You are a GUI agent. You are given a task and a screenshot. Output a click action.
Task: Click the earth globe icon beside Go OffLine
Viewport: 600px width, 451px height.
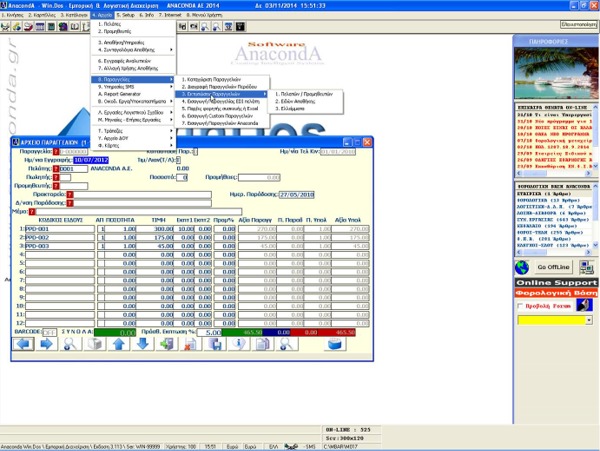click(522, 267)
